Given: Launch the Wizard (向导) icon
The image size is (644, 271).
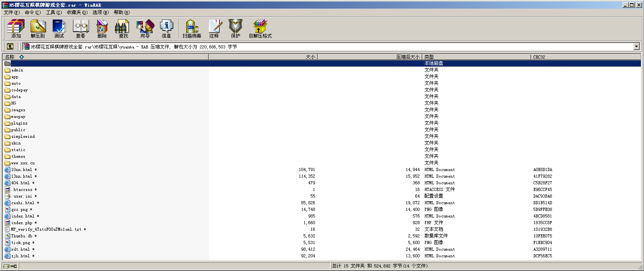Looking at the screenshot, I should click(x=145, y=29).
